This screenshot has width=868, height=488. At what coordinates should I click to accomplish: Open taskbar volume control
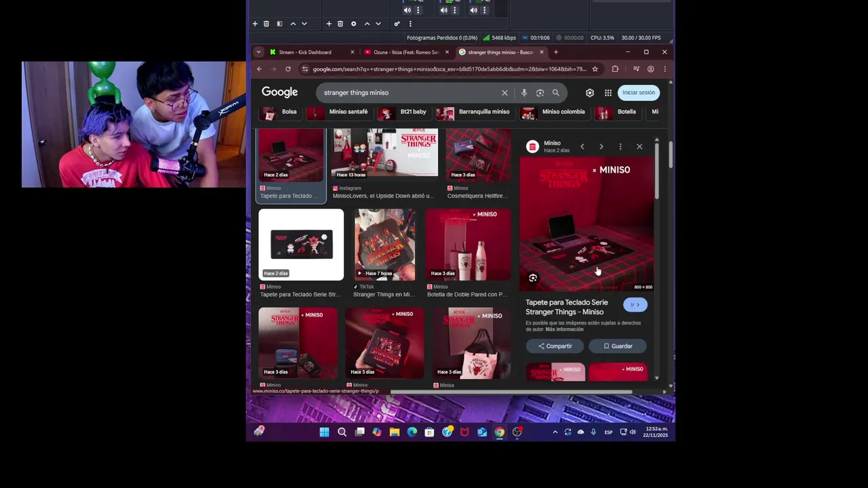[x=633, y=432]
